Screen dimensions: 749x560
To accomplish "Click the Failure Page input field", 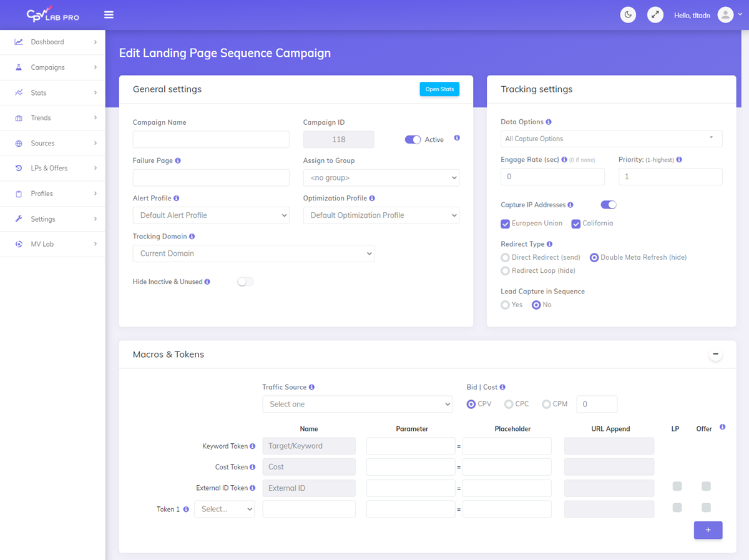I will click(211, 178).
